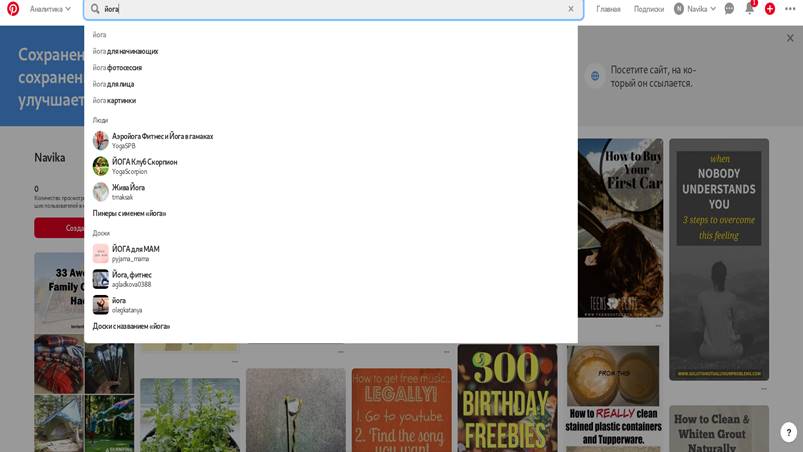Select suggestion "йога для лица"

point(113,84)
